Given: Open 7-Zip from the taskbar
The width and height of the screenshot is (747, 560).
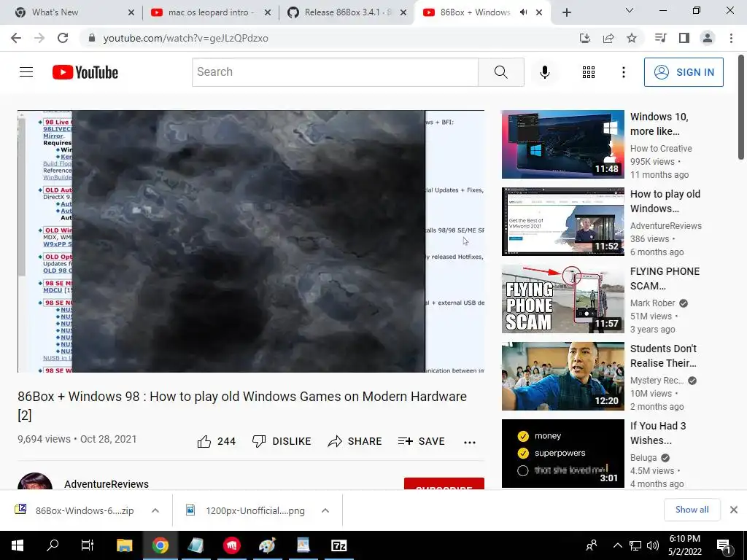Looking at the screenshot, I should pos(338,545).
